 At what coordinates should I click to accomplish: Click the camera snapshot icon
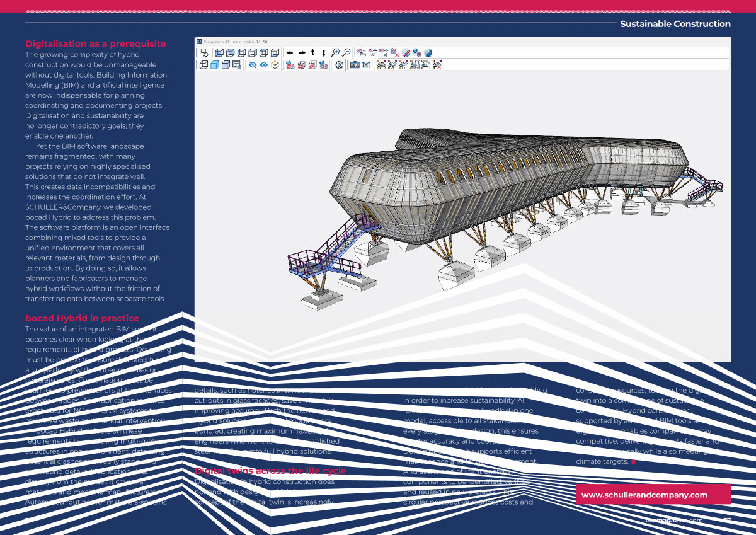coord(355,65)
